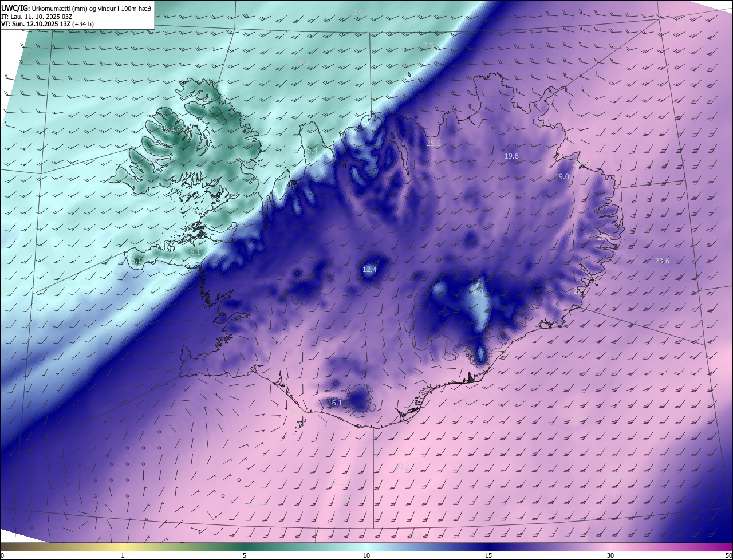Click the 6.1 value on the map

[195, 252]
